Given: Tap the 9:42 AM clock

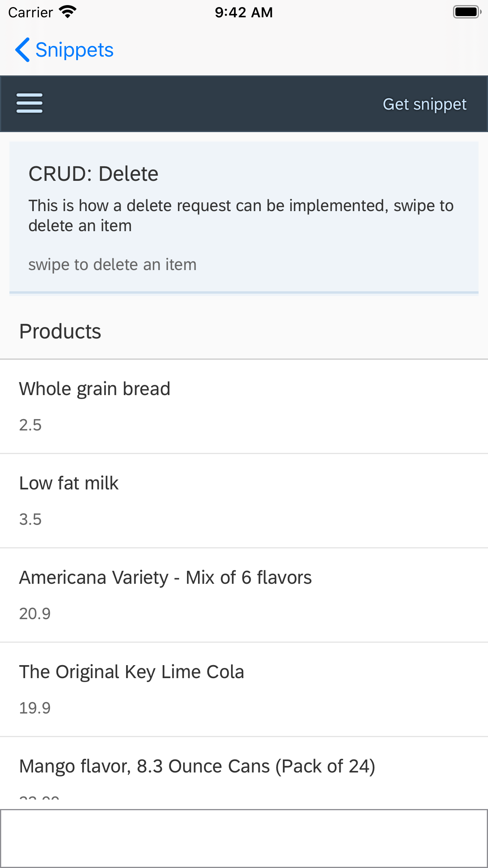Looking at the screenshot, I should click(x=244, y=12).
